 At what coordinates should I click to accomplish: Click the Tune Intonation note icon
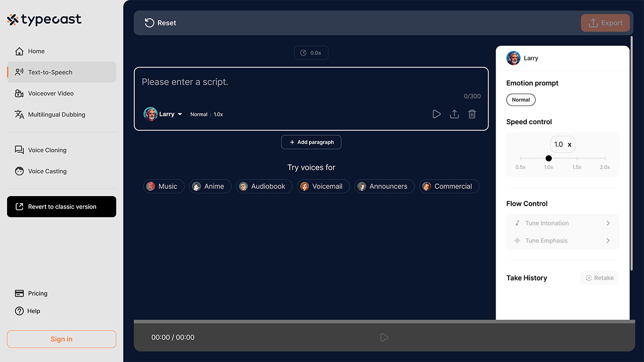coord(517,223)
